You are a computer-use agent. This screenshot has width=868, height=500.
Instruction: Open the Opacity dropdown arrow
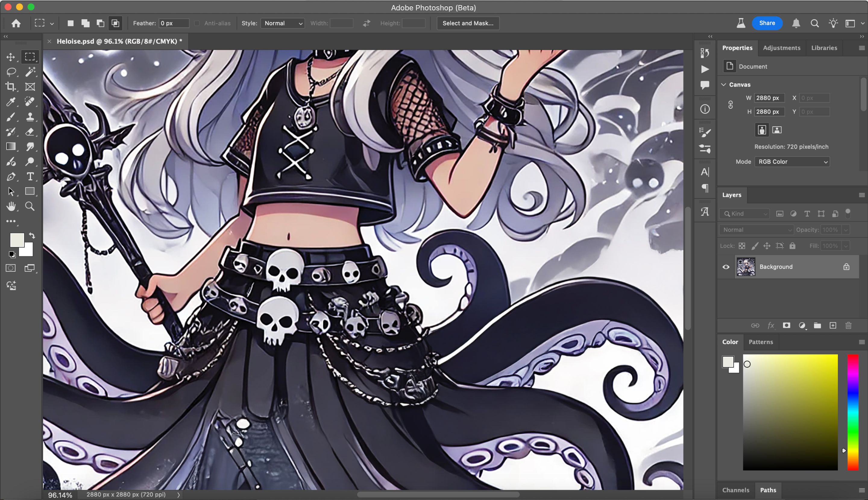(x=846, y=230)
